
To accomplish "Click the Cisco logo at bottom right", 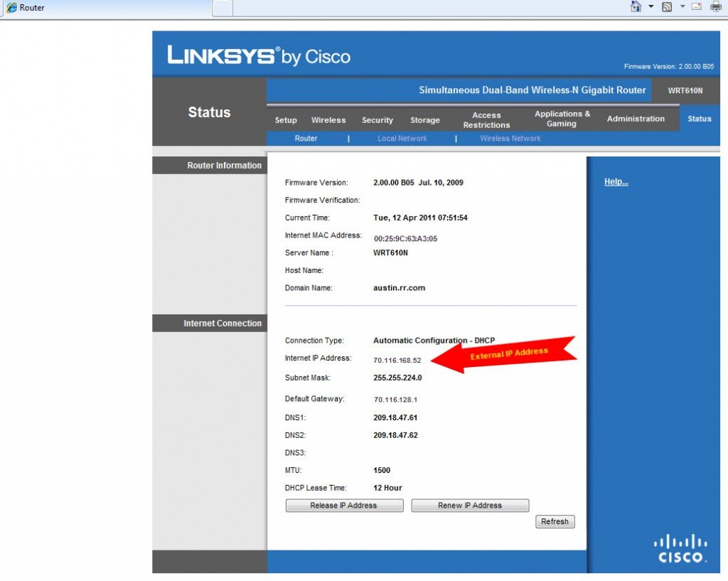I will [680, 548].
